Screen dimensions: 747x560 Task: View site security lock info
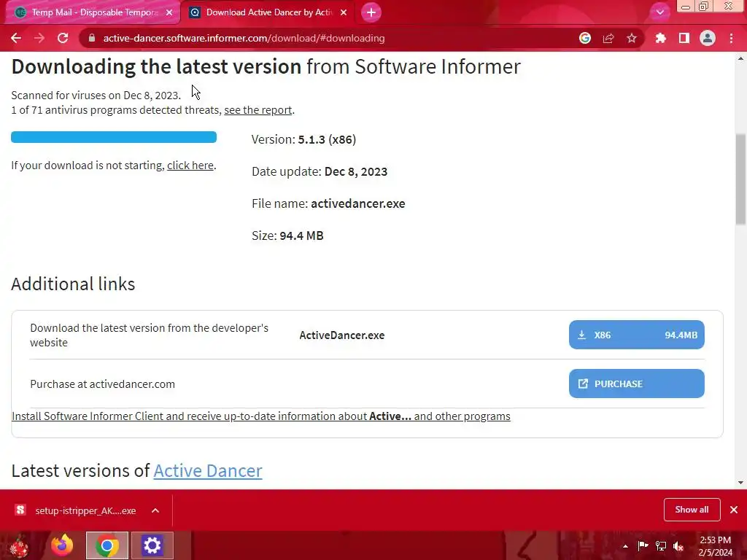[91, 38]
